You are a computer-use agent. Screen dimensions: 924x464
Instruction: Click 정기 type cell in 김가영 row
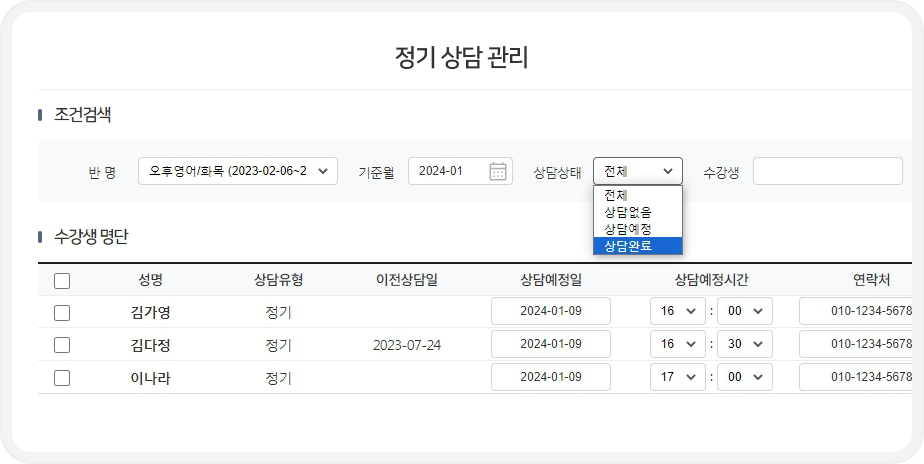(278, 312)
